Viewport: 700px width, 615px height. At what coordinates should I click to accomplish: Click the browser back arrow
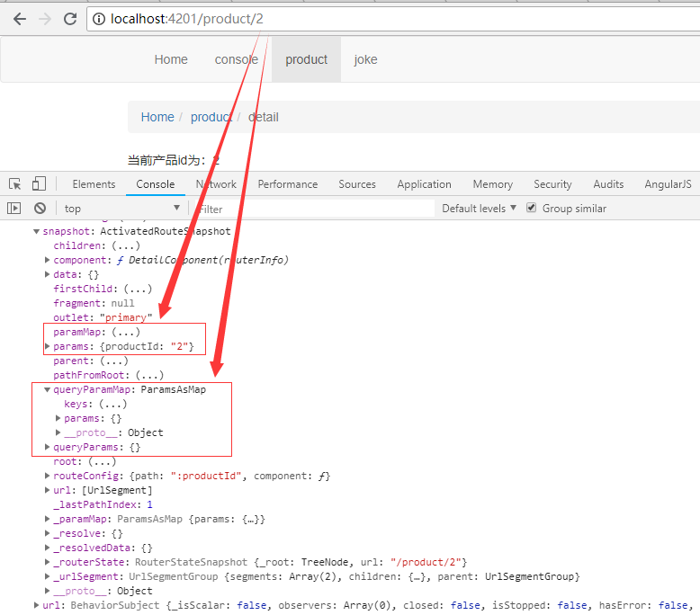(19, 19)
